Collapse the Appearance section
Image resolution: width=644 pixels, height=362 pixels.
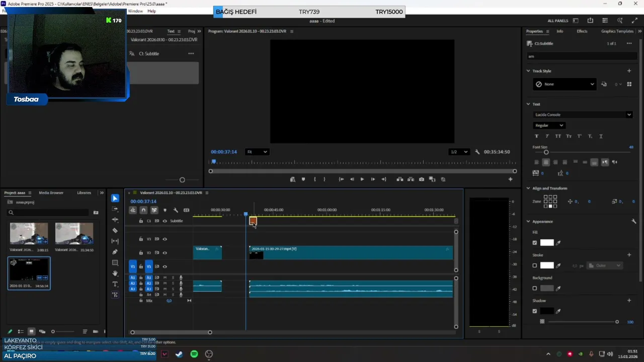pyautogui.click(x=528, y=221)
